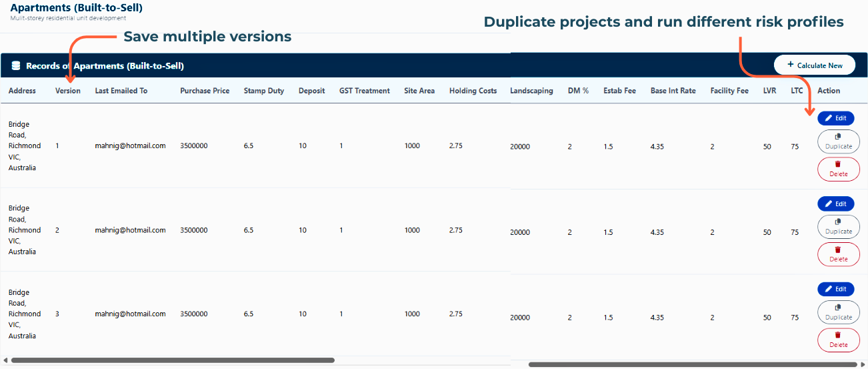Delete the version 3 record
The image size is (868, 369).
[838, 340]
